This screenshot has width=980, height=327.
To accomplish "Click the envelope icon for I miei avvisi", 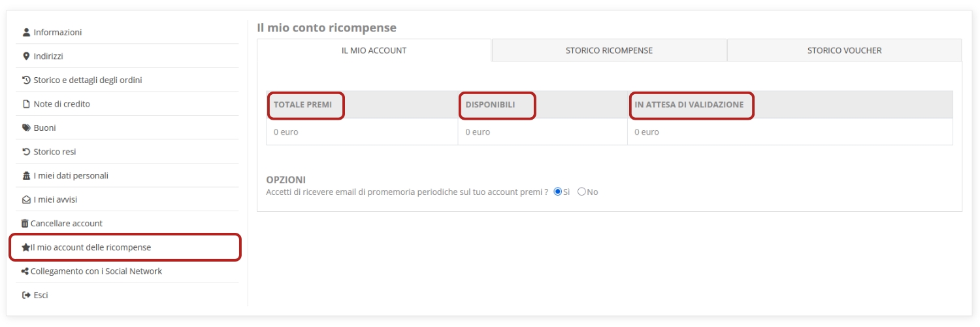I will (26, 199).
